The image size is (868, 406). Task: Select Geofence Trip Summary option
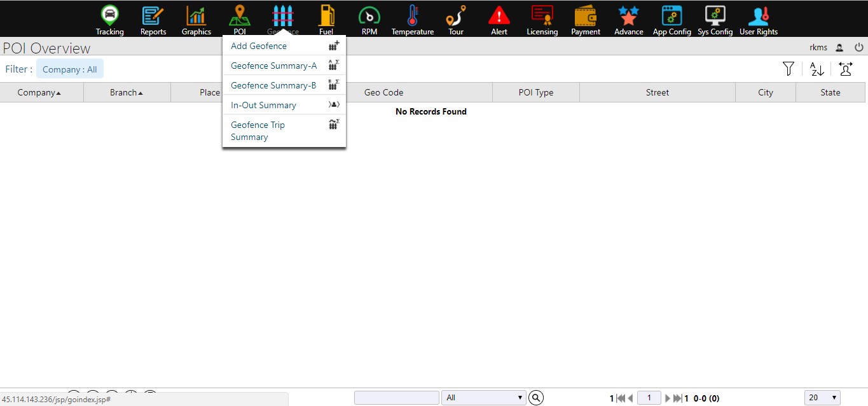[x=258, y=131]
